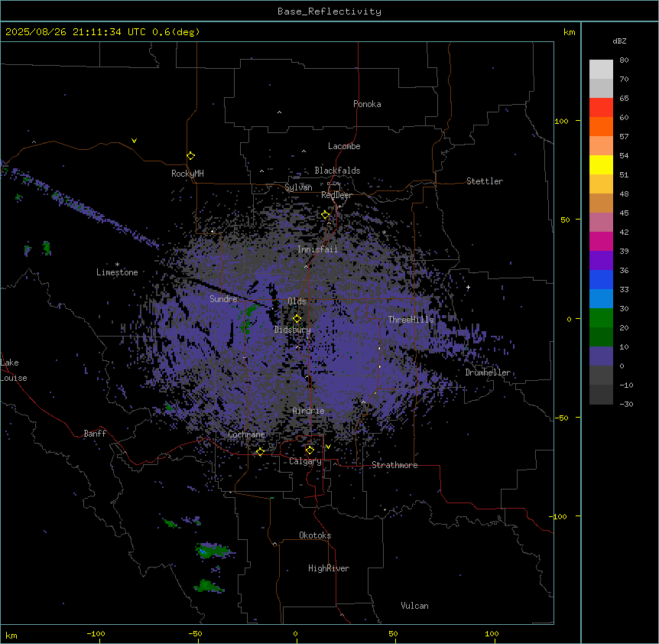The height and width of the screenshot is (644, 659).
Task: Click the Base_Reflectivity title text
Action: pos(329,11)
